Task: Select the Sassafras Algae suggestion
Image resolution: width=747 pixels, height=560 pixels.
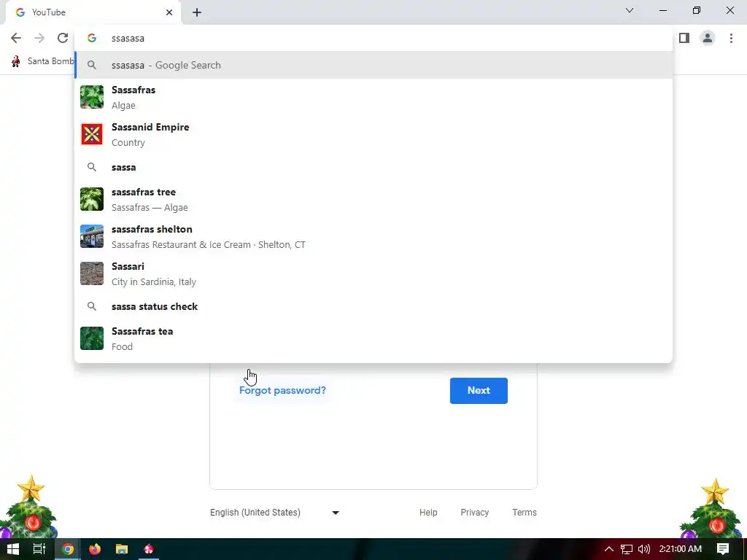Action: [373, 97]
